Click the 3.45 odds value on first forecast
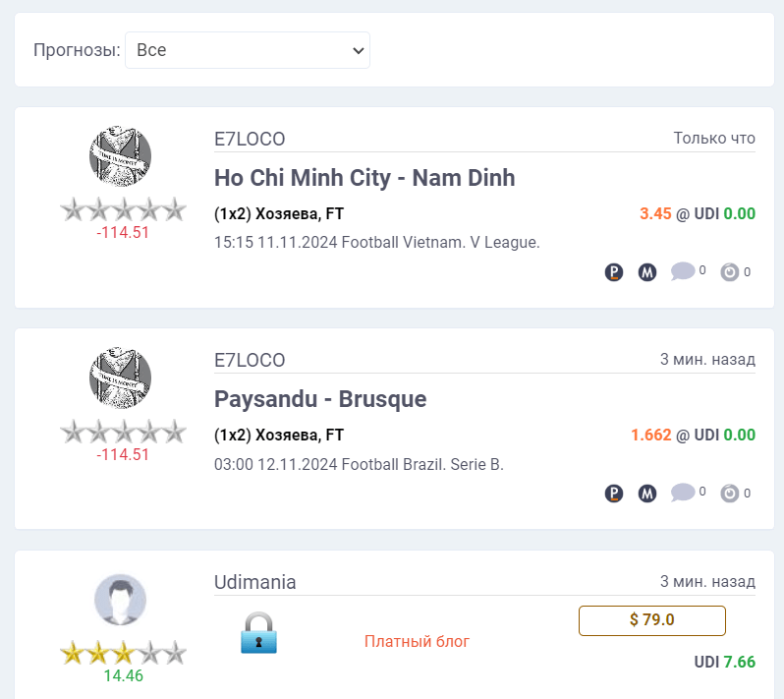784x699 pixels. click(655, 213)
